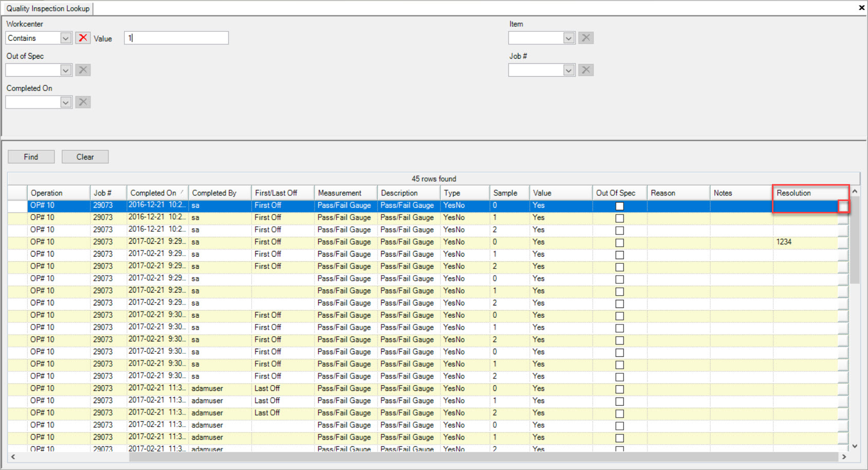Toggle Out Of Spec checkbox in third row

(620, 230)
